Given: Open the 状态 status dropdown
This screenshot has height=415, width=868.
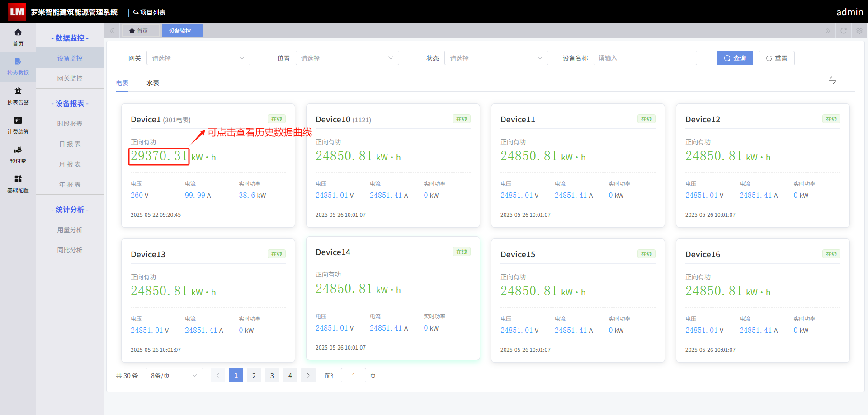Looking at the screenshot, I should (496, 58).
